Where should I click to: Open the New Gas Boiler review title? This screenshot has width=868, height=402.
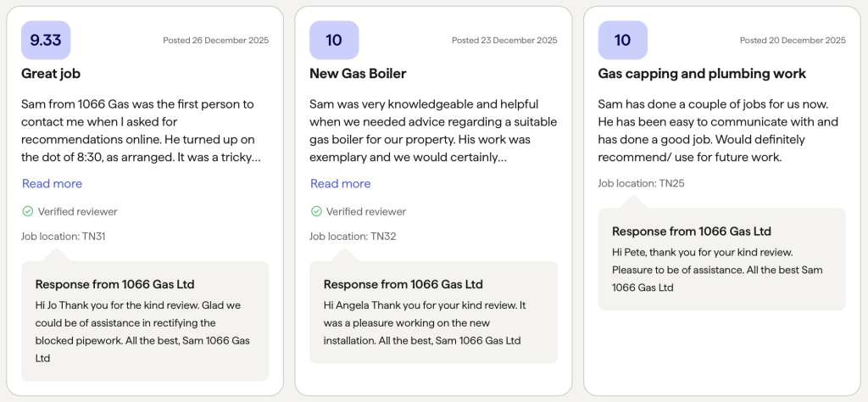tap(358, 74)
